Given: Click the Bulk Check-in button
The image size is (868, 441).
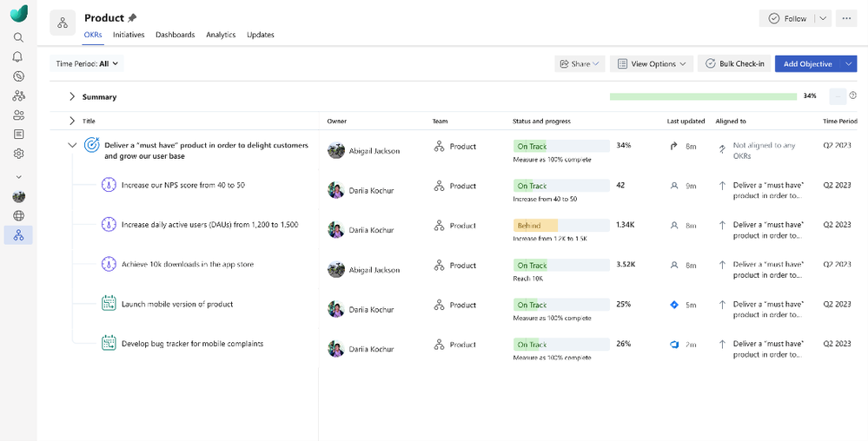Looking at the screenshot, I should click(x=734, y=63).
